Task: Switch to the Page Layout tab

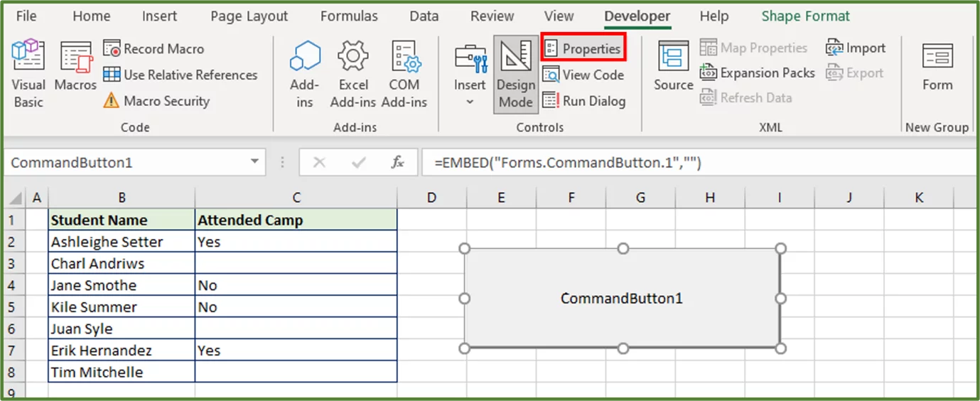Action: tap(249, 16)
